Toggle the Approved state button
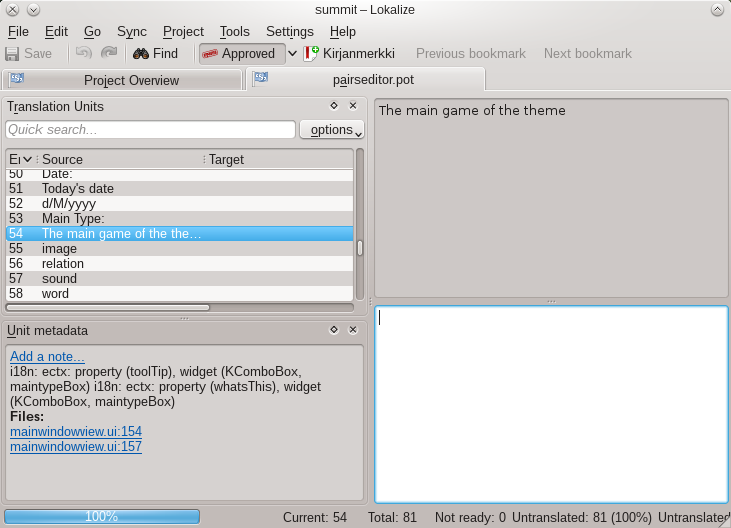Image resolution: width=731 pixels, height=528 pixels. 240,54
